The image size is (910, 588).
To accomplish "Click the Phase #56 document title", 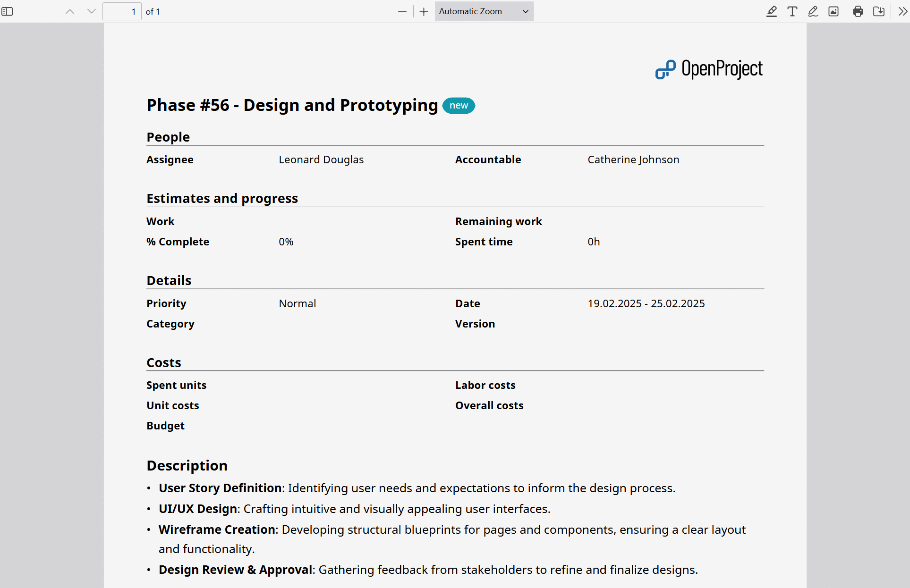I will (x=291, y=105).
